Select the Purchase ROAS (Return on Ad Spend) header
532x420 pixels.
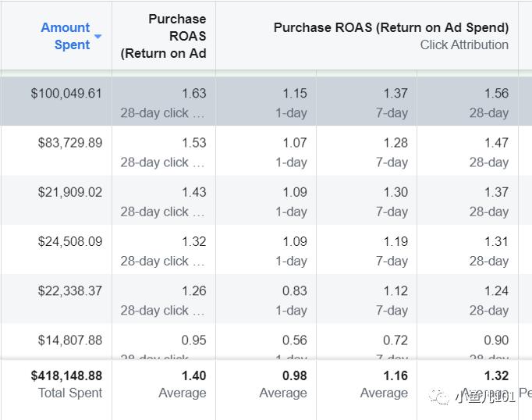[x=391, y=27]
